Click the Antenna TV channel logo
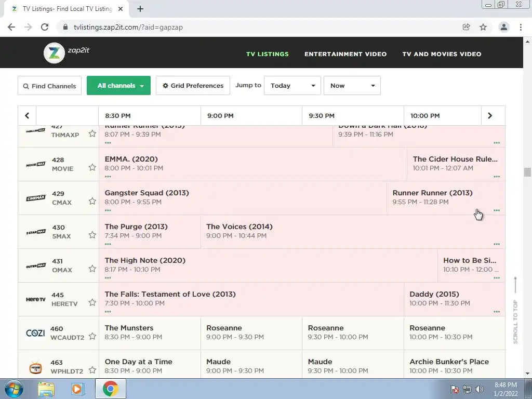532x399 pixels. point(36,368)
